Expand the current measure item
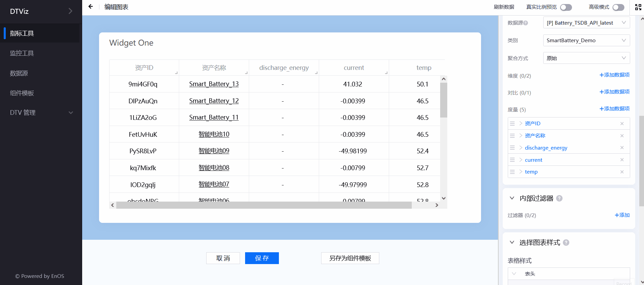The width and height of the screenshot is (644, 285). click(521, 160)
